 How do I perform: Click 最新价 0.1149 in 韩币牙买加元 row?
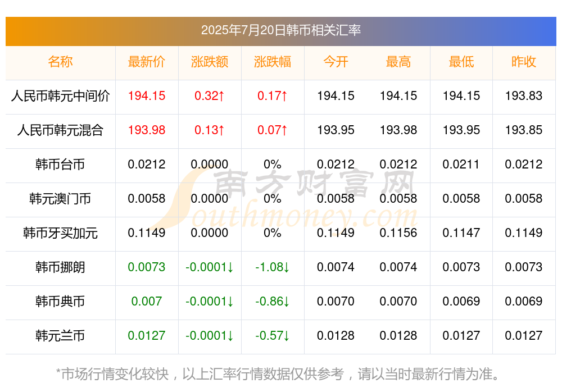(147, 233)
